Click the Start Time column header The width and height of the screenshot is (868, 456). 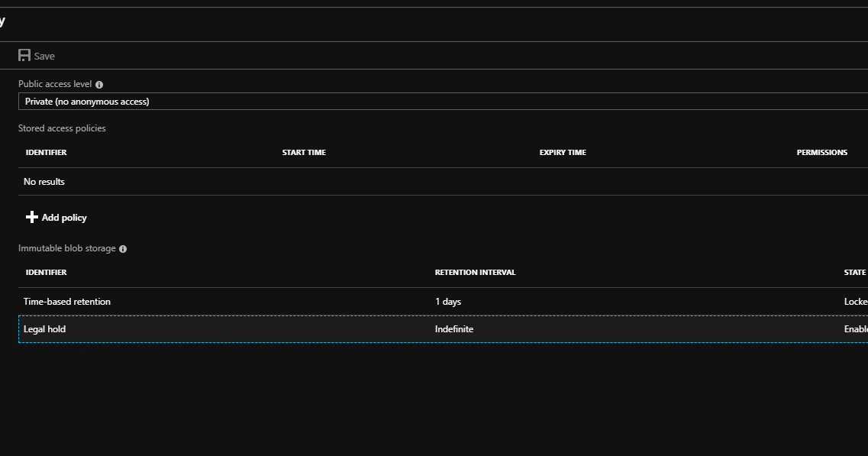304,152
